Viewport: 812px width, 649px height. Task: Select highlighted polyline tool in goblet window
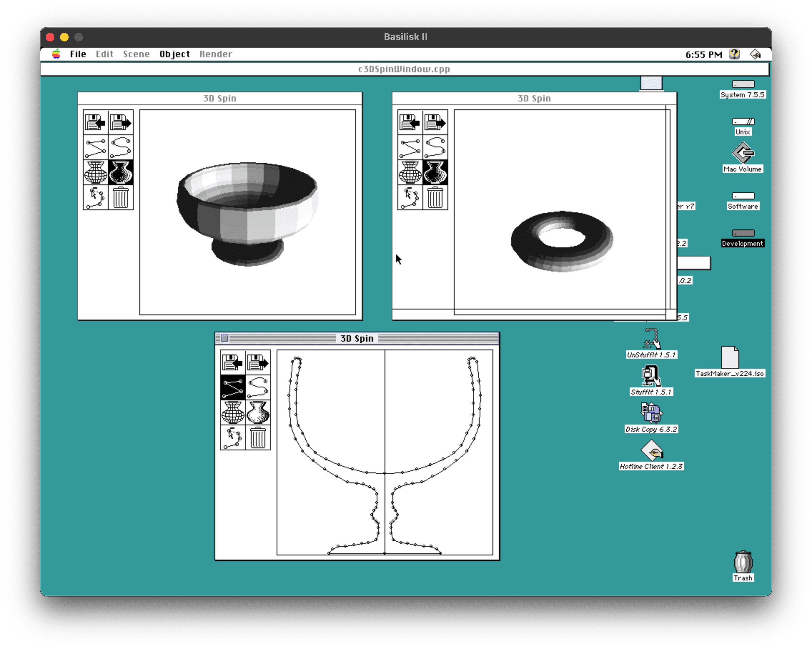pos(232,388)
